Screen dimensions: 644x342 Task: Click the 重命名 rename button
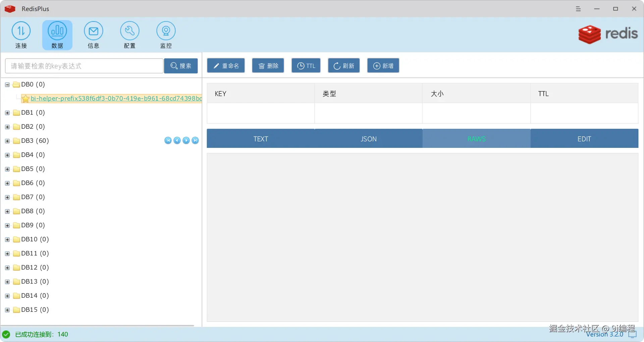[x=226, y=66]
